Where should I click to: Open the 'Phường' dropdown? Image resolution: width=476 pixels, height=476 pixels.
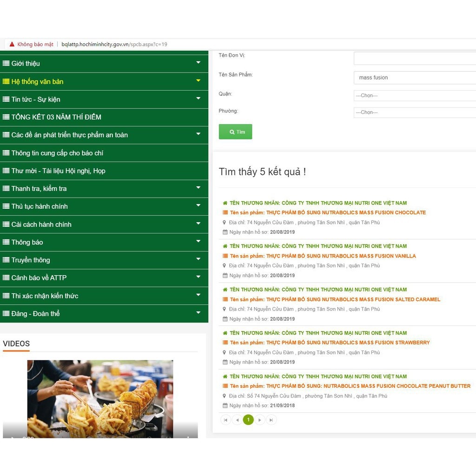[x=415, y=112]
